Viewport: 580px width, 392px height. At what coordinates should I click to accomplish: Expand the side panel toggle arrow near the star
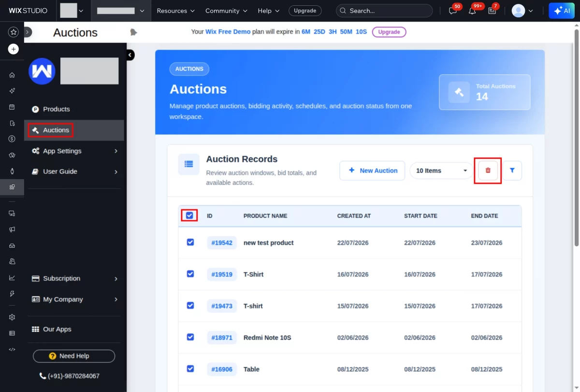(28, 32)
